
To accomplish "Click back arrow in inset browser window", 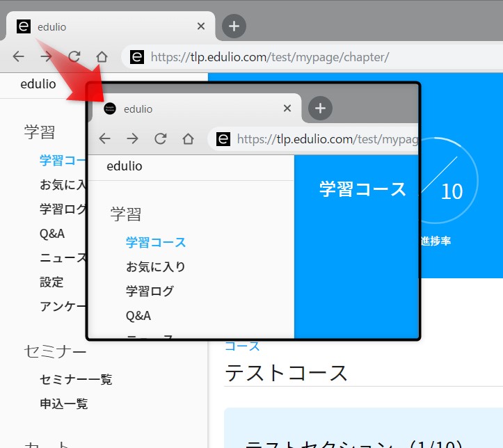I will pos(105,138).
